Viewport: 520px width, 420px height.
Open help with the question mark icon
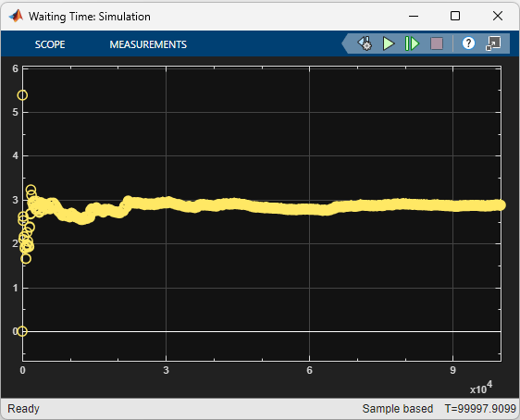click(468, 43)
